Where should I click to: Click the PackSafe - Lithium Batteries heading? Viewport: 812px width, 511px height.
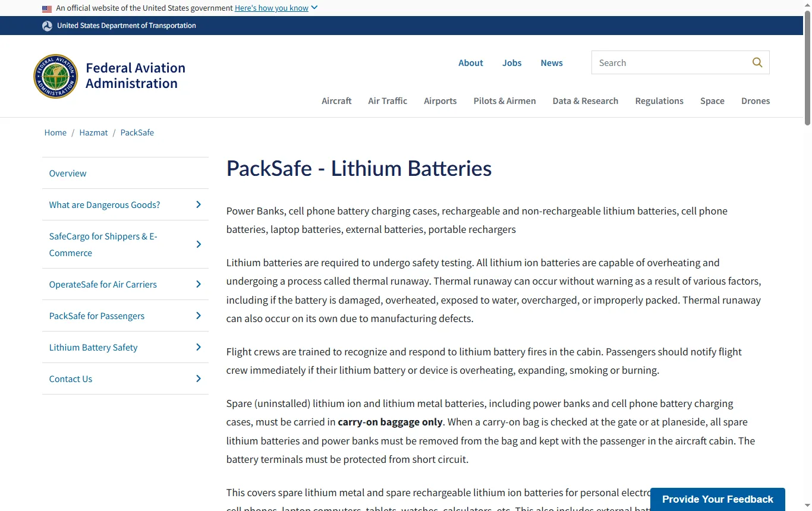tap(359, 168)
